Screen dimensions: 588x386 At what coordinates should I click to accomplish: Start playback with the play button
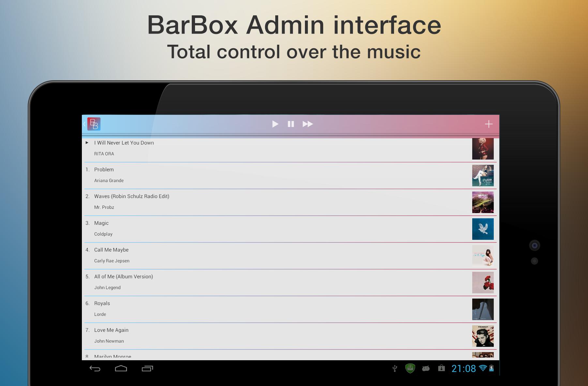[275, 124]
